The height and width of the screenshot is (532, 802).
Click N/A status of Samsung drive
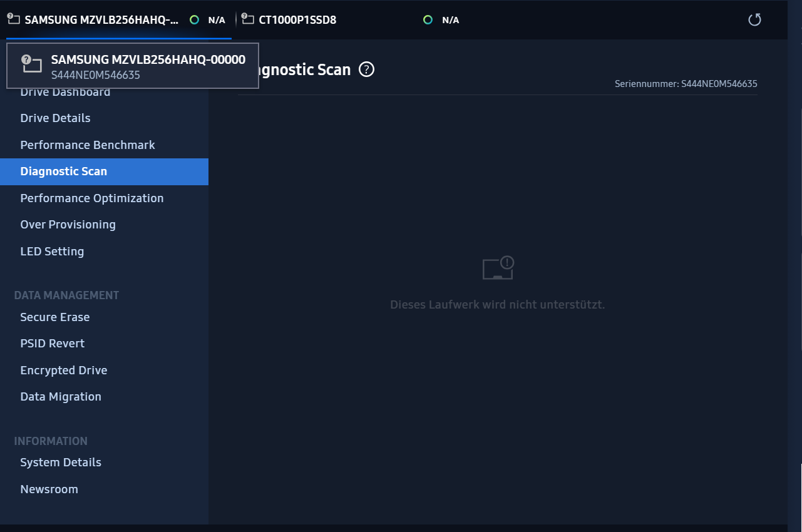(x=217, y=20)
